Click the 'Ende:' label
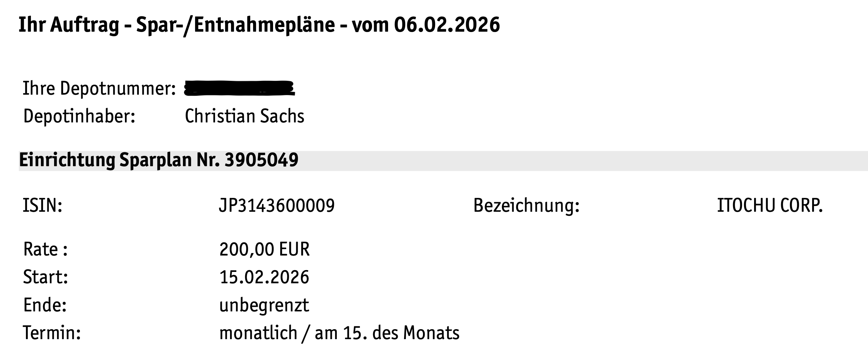 point(45,305)
